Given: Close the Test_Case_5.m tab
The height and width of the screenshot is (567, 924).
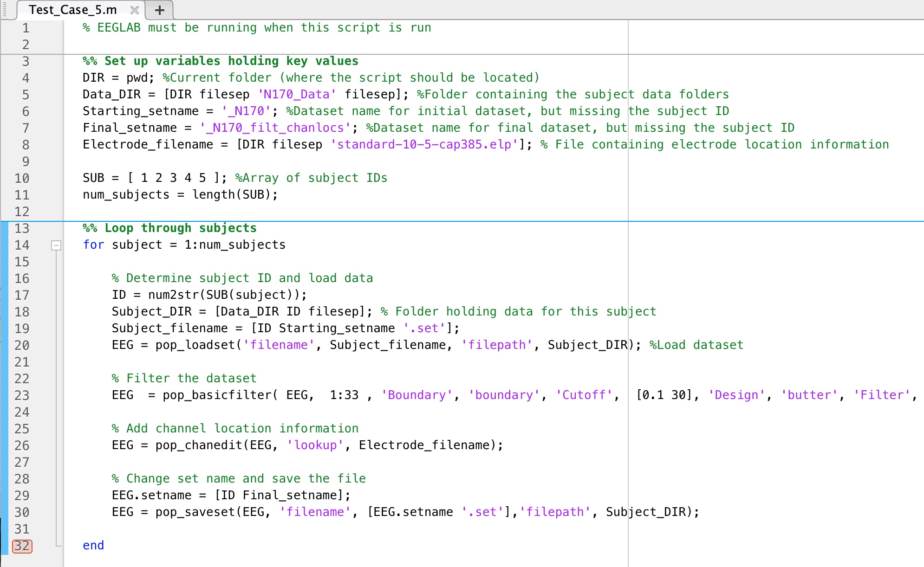Looking at the screenshot, I should [135, 10].
